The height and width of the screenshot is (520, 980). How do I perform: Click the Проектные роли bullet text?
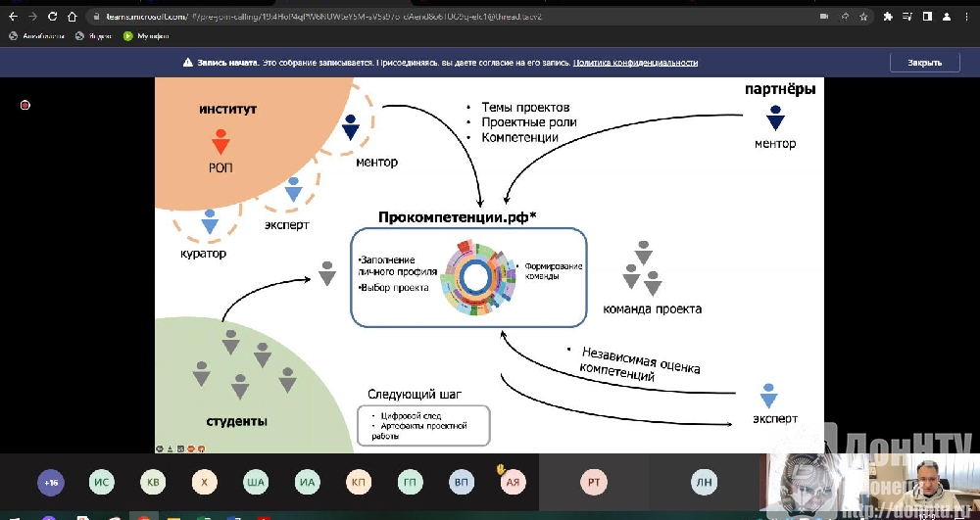tap(529, 122)
